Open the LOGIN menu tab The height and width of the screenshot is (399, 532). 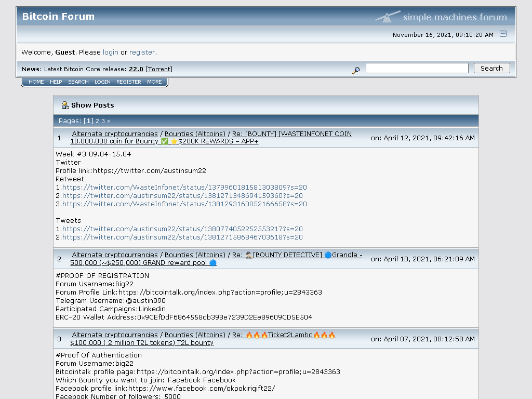click(x=102, y=82)
